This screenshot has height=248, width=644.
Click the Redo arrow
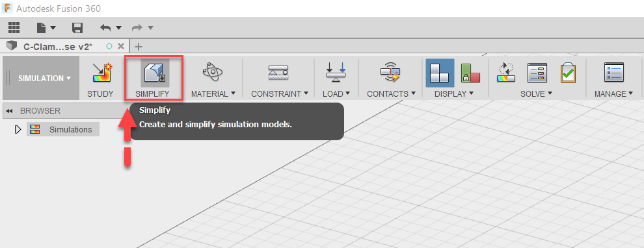tap(137, 27)
